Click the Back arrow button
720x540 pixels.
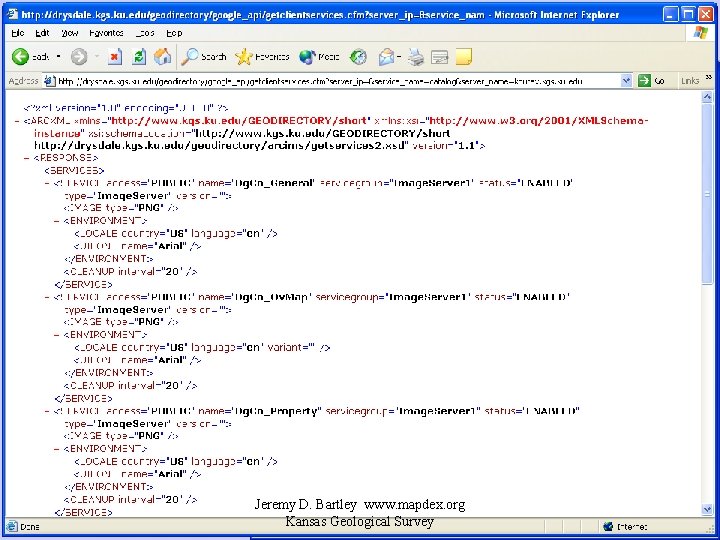click(20, 57)
